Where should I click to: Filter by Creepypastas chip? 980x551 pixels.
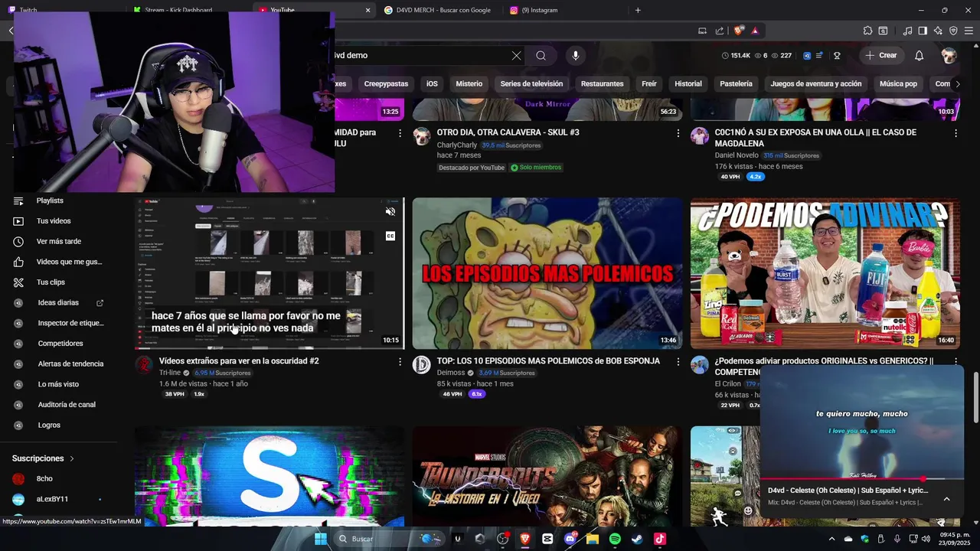[386, 83]
